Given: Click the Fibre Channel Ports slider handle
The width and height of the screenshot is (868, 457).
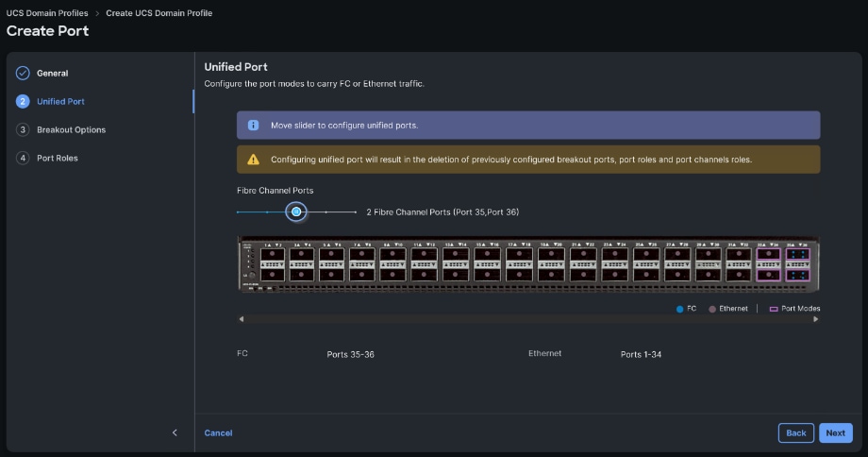Looking at the screenshot, I should click(x=296, y=212).
